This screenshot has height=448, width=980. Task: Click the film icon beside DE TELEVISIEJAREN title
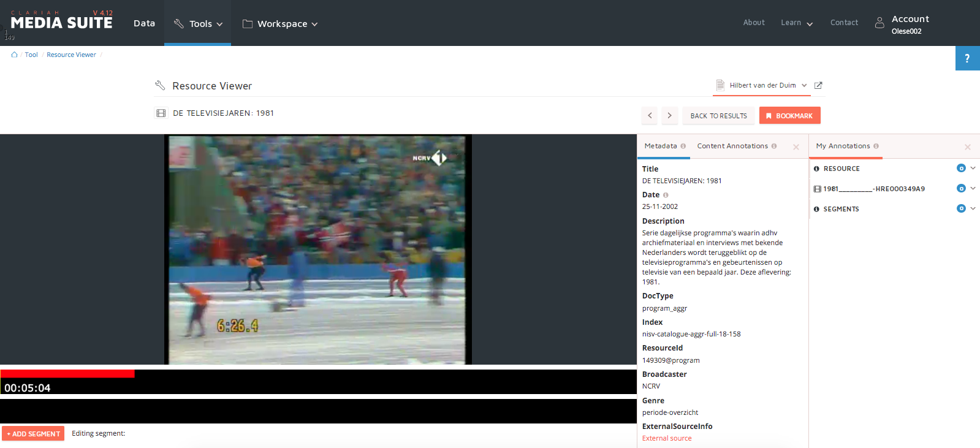161,113
